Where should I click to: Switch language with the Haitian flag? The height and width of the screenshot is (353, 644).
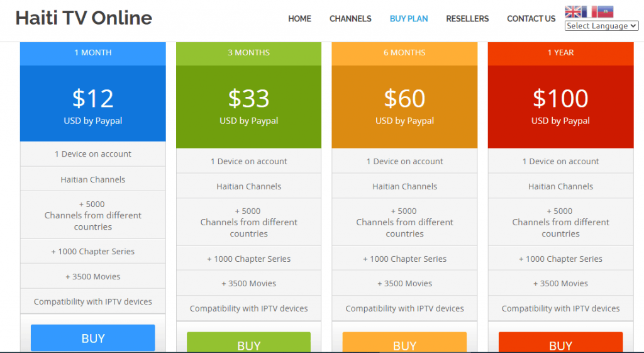[x=606, y=11]
